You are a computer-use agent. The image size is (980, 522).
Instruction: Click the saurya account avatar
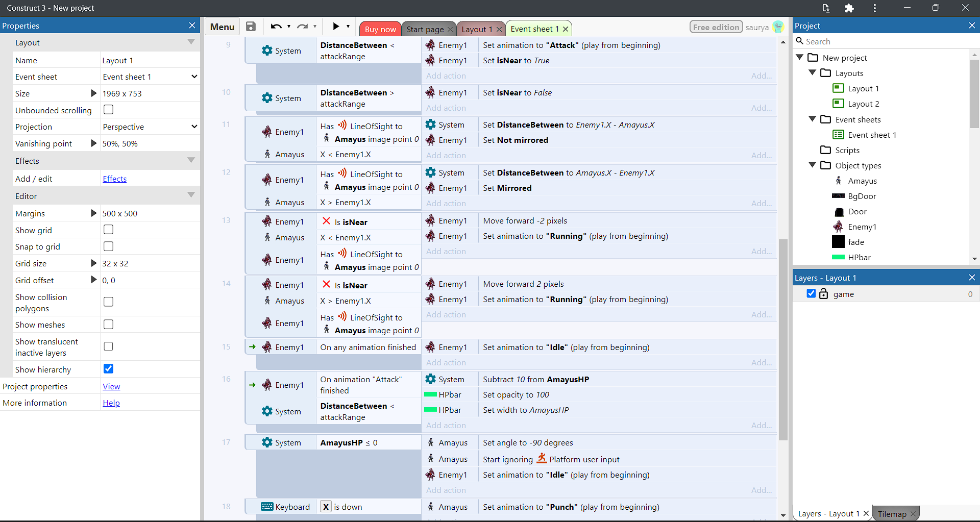click(x=778, y=27)
